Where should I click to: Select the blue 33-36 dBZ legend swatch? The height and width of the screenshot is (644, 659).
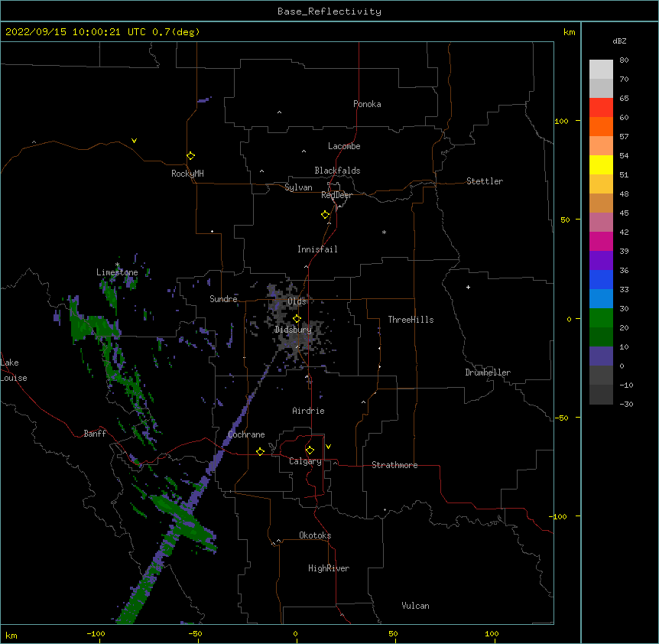(x=601, y=279)
